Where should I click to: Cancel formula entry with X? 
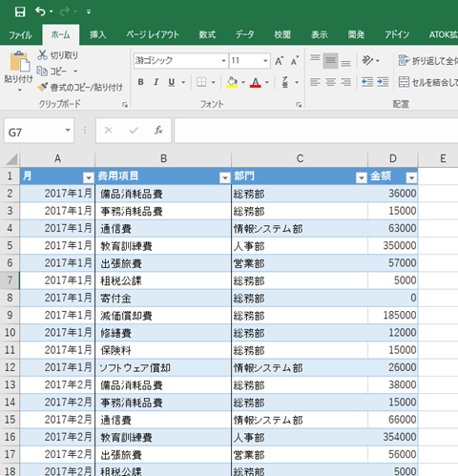point(109,131)
